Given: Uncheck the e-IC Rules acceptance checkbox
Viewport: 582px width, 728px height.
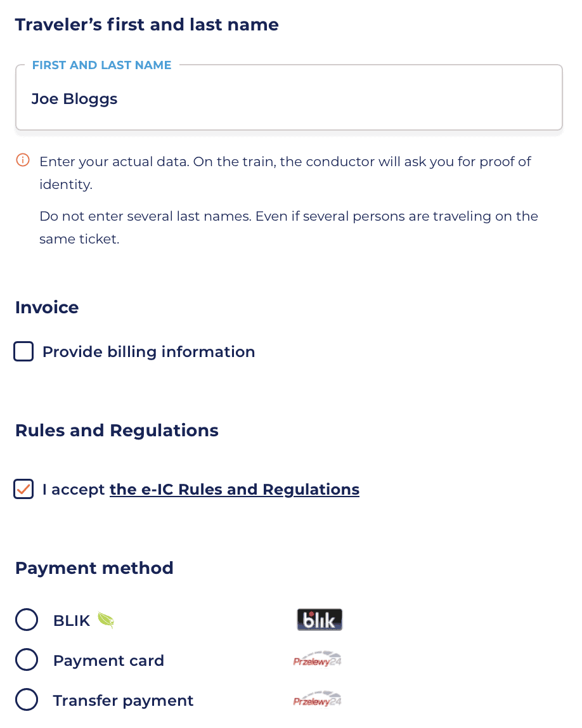Looking at the screenshot, I should pyautogui.click(x=23, y=490).
